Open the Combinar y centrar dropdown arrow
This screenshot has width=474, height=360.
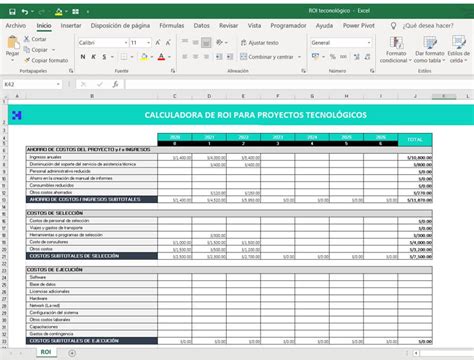click(x=299, y=57)
